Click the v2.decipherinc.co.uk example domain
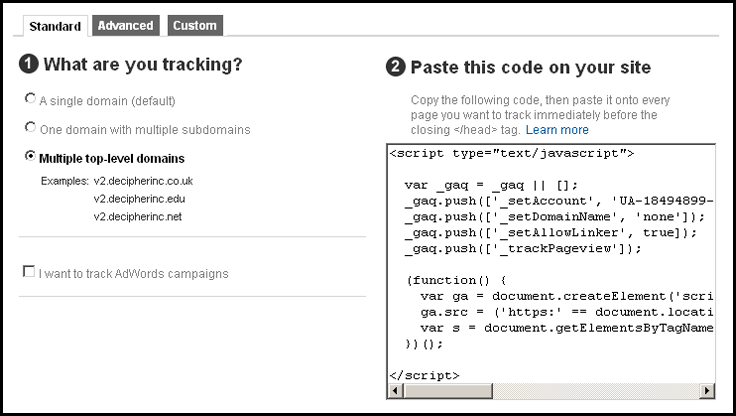The image size is (736, 416). coord(142,181)
